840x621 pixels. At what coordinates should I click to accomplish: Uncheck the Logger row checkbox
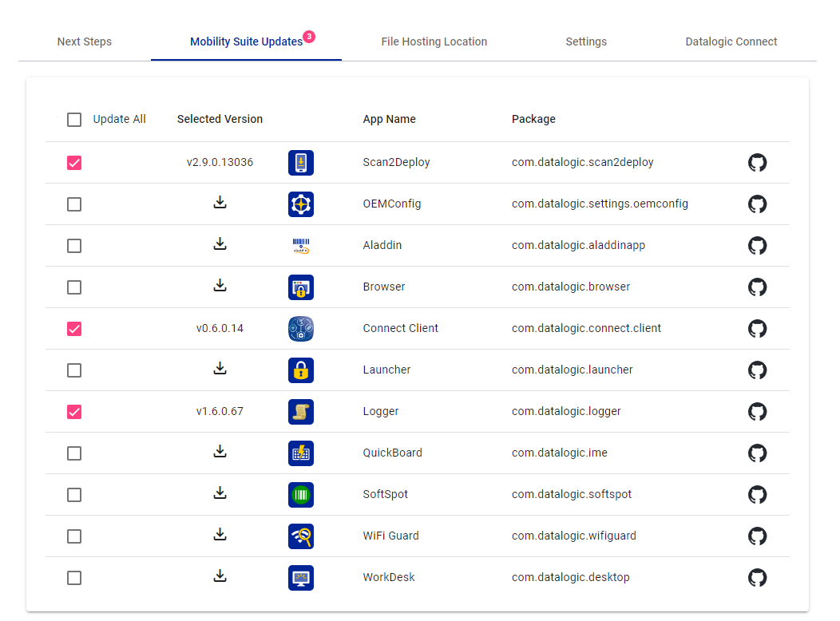coord(74,412)
